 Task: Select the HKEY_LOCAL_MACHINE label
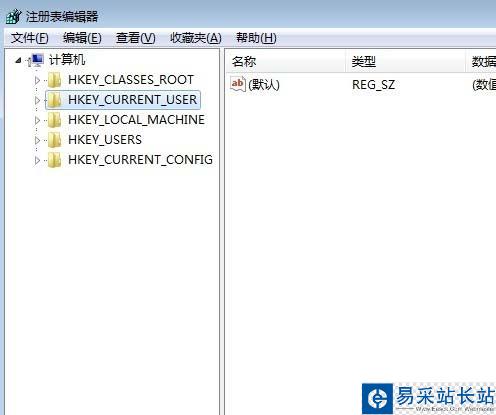(136, 120)
